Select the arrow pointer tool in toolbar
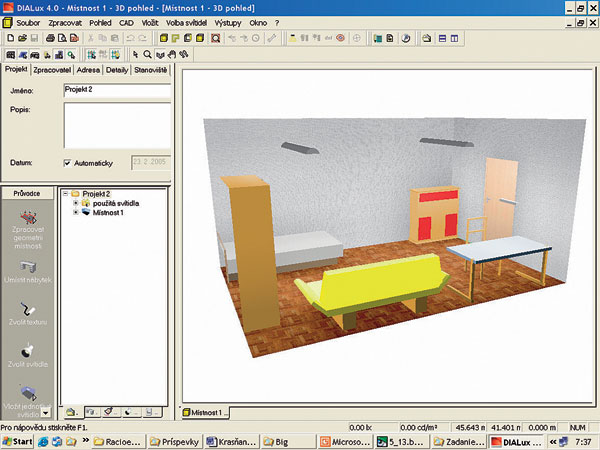The image size is (600, 450). tap(134, 54)
